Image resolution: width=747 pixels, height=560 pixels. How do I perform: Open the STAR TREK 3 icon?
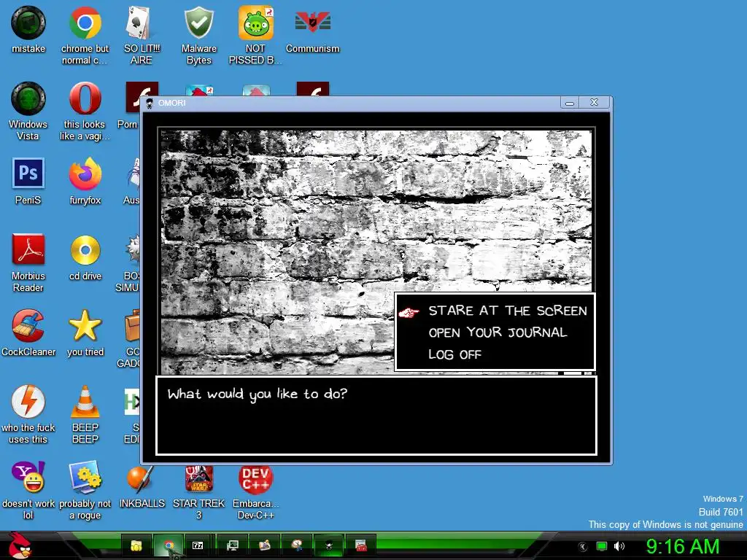pyautogui.click(x=198, y=479)
